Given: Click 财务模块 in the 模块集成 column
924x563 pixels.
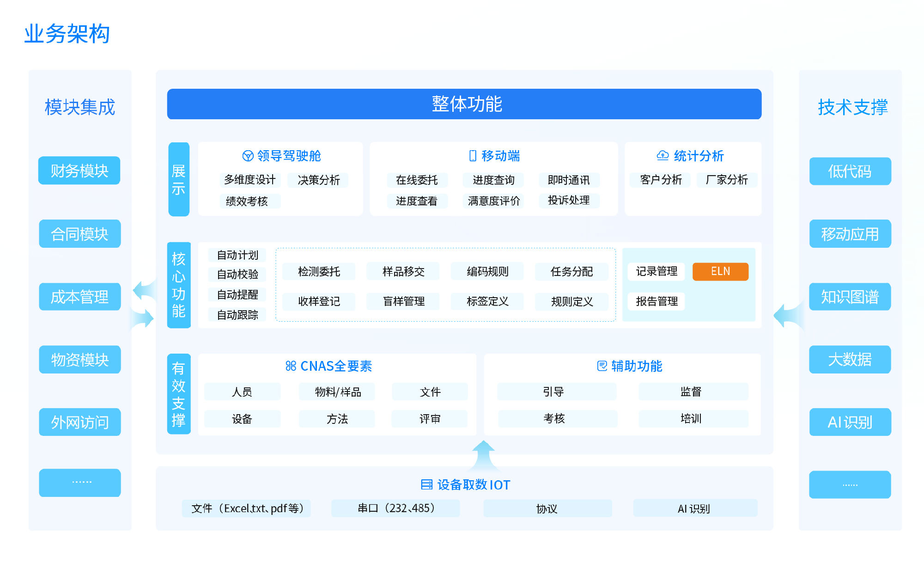Looking at the screenshot, I should 79,171.
